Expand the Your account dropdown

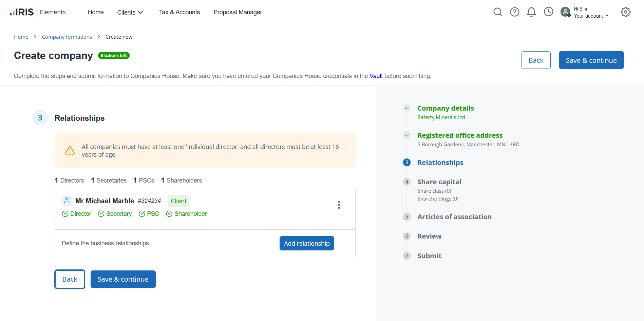(x=591, y=16)
